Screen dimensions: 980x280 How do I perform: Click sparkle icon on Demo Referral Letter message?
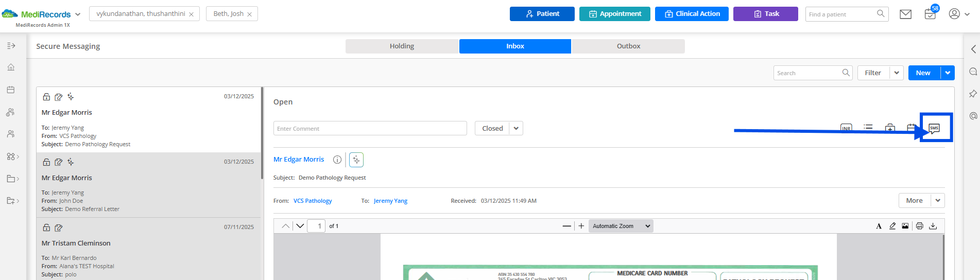(71, 162)
